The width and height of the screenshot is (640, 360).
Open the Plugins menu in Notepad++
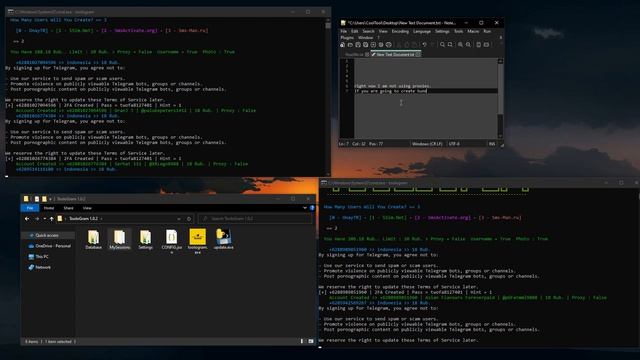[x=347, y=38]
